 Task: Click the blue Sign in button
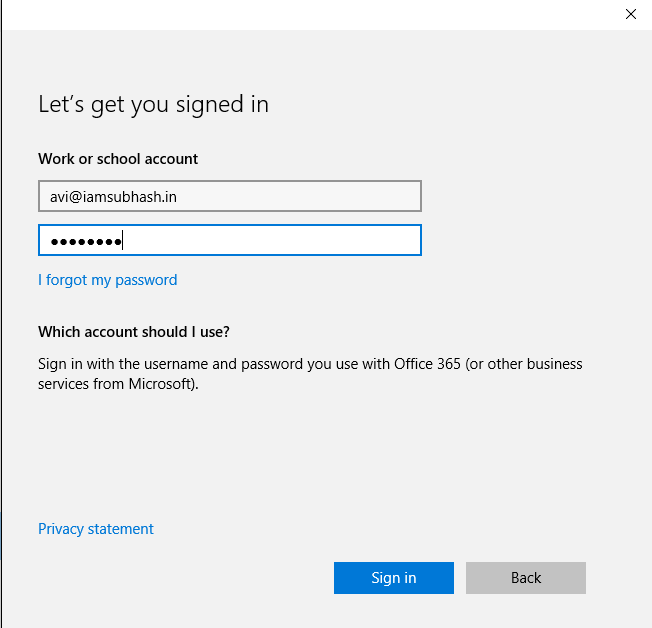click(393, 578)
